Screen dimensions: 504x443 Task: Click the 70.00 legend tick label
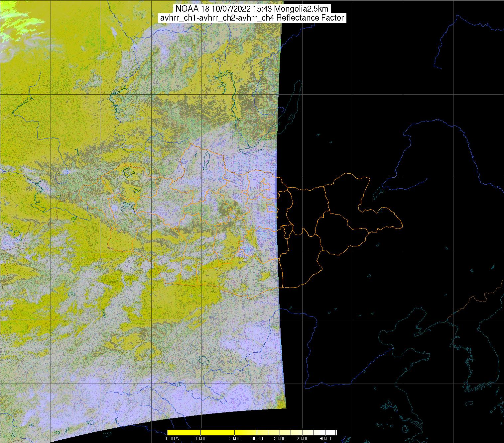click(302, 439)
